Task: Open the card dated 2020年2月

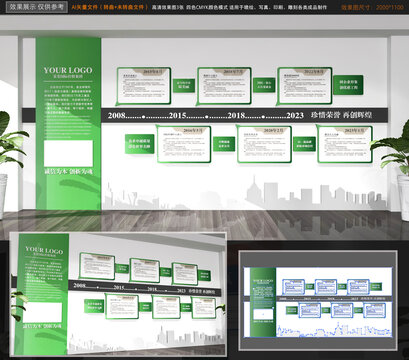Action: pos(264,144)
